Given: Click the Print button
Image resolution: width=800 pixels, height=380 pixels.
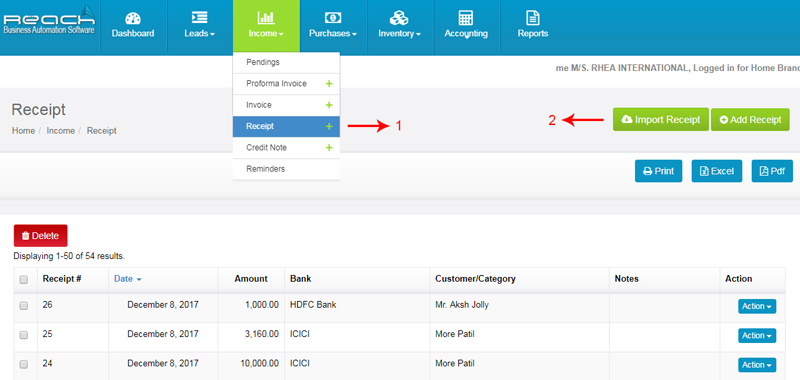Looking at the screenshot, I should coord(658,171).
